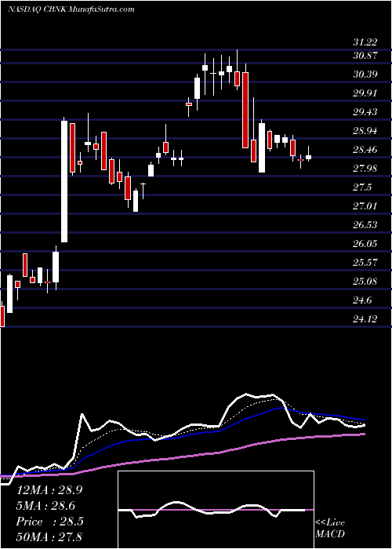Screen dimensions: 392x549
Task: Select the 26.05 price axis label
Action: pos(365,244)
